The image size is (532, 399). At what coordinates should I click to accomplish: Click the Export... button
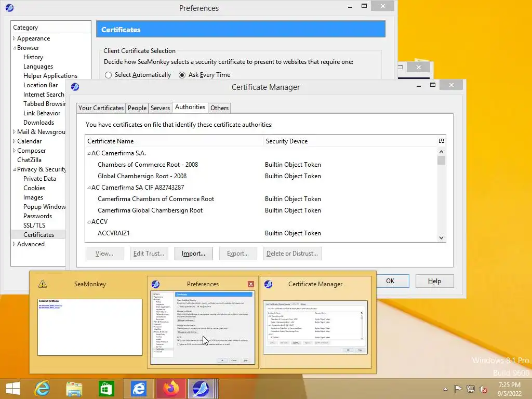click(x=238, y=254)
